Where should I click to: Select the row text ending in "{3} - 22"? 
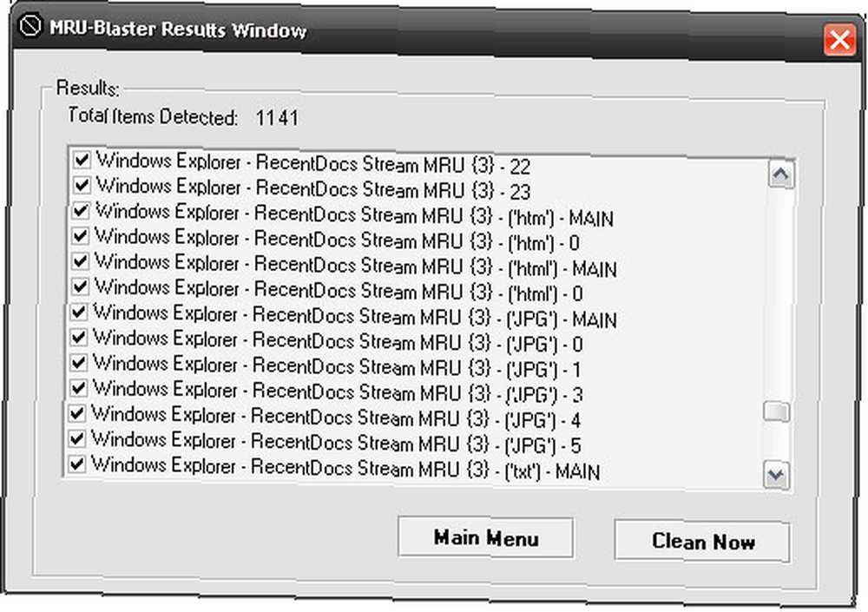(x=313, y=163)
